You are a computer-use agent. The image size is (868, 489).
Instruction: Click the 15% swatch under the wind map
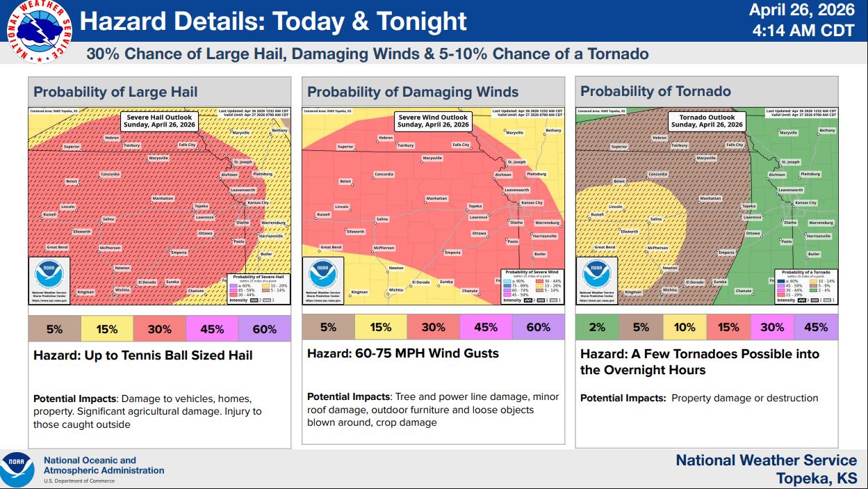coord(381,327)
